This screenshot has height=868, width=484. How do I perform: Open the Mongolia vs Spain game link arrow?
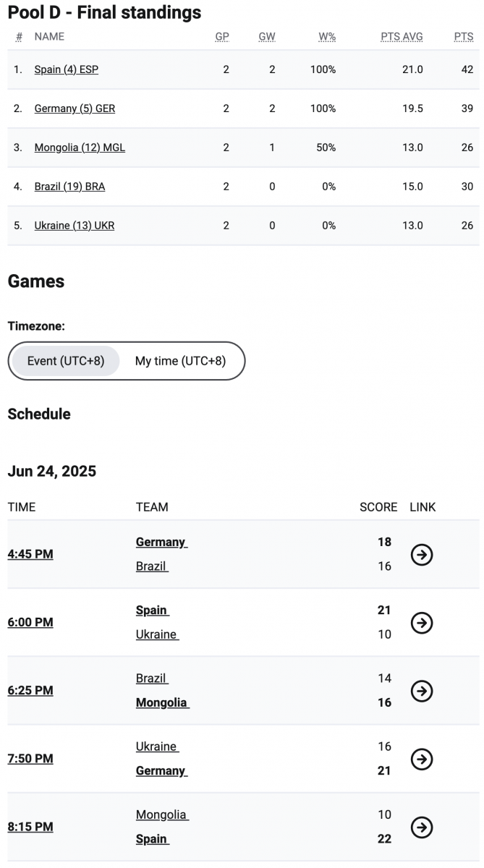coord(422,827)
